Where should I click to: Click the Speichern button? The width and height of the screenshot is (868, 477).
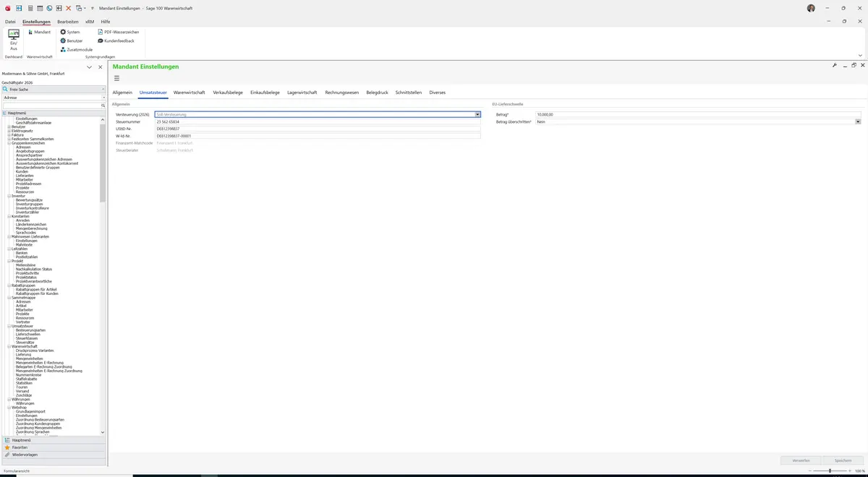(x=843, y=460)
